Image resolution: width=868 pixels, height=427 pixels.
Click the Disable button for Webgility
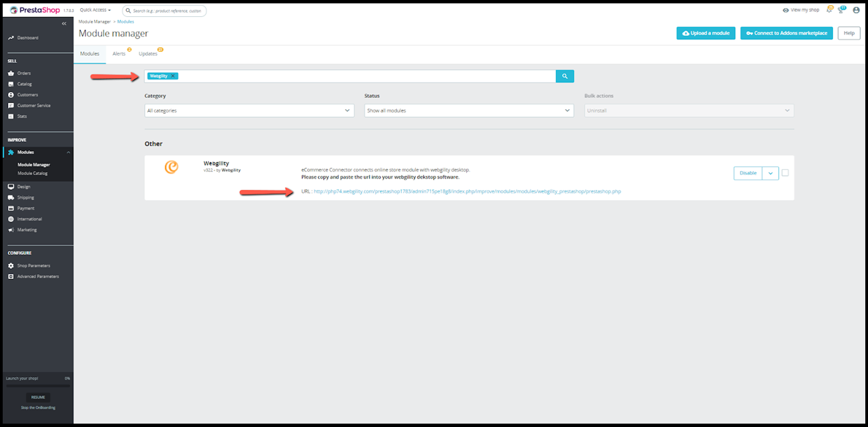[748, 173]
